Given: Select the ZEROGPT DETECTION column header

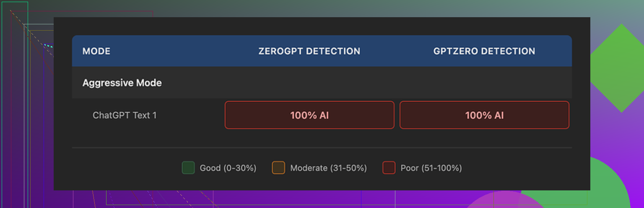Looking at the screenshot, I should (309, 51).
